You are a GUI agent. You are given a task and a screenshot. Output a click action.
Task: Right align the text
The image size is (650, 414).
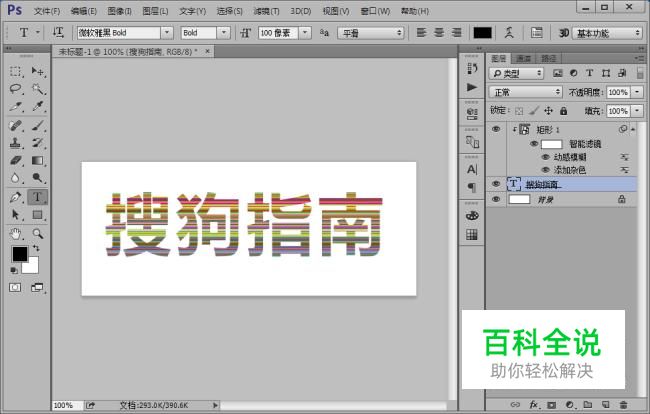coord(456,32)
